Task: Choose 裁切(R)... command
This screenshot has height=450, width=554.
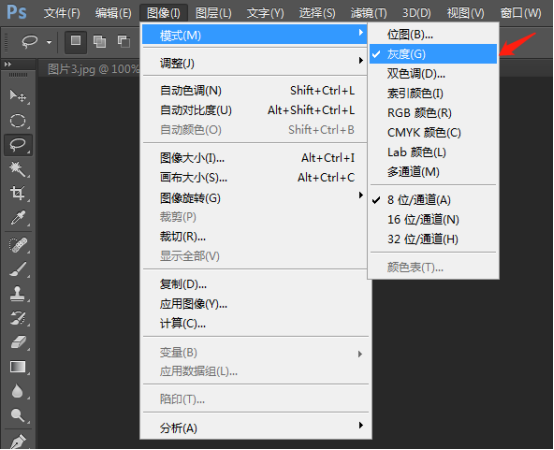Action: click(x=254, y=236)
